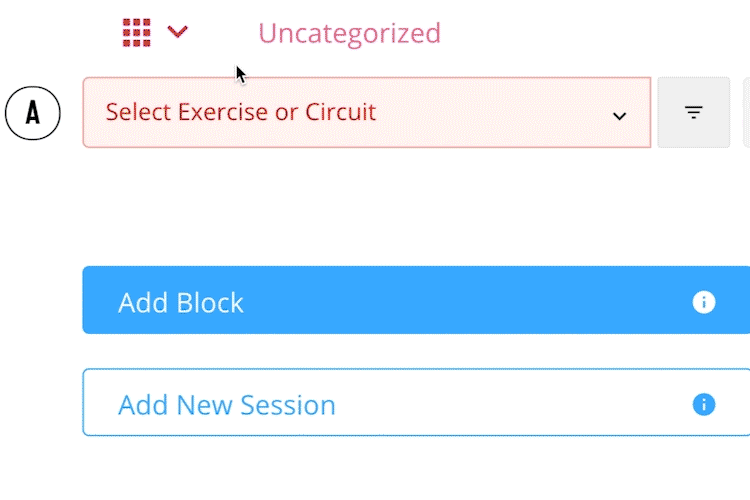Open the Select Exercise or Circuit dropdown
Viewport: 750px width, 500px height.
pyautogui.click(x=366, y=112)
